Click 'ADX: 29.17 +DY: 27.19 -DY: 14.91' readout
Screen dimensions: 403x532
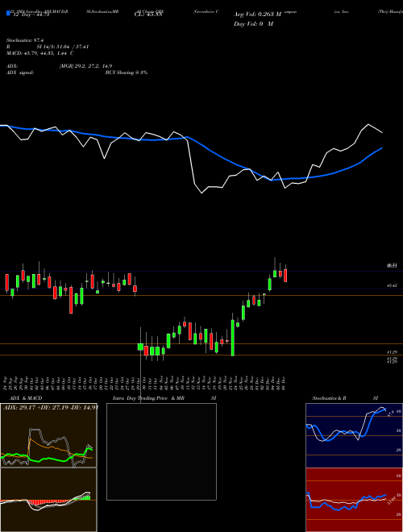click(x=51, y=407)
